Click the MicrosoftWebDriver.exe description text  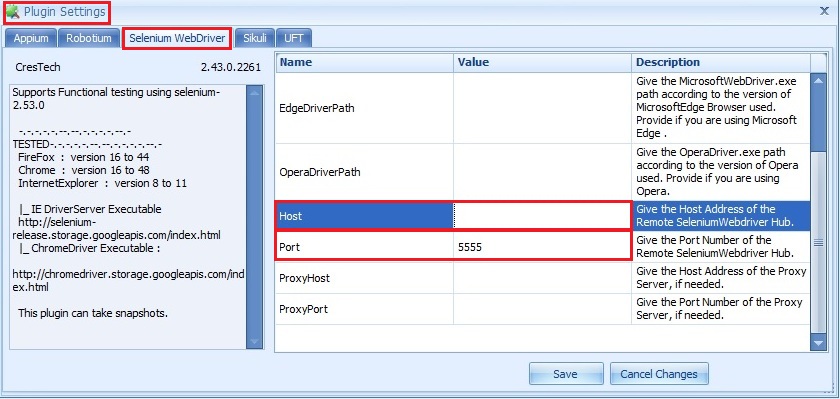click(716, 108)
